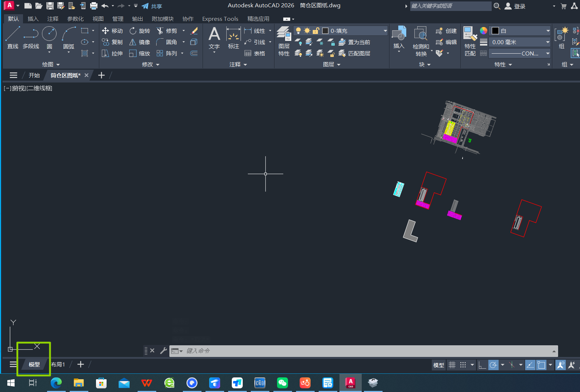Click the 模型 status bar button

point(439,365)
